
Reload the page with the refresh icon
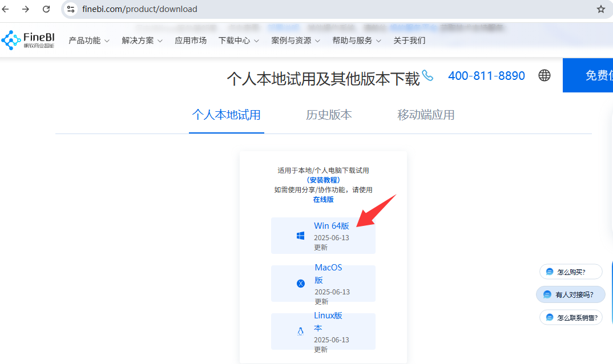coord(46,9)
